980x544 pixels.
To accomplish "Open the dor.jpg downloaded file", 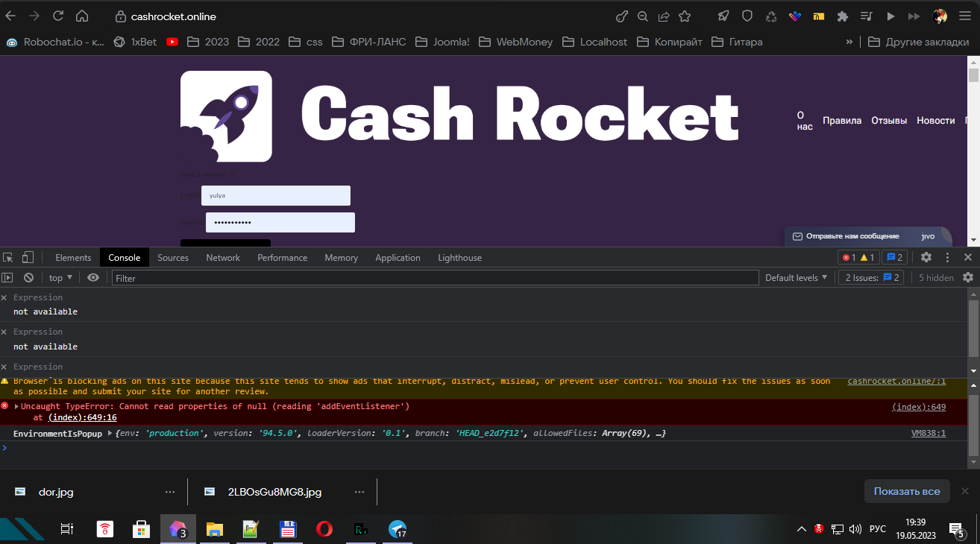I will pyautogui.click(x=56, y=492).
